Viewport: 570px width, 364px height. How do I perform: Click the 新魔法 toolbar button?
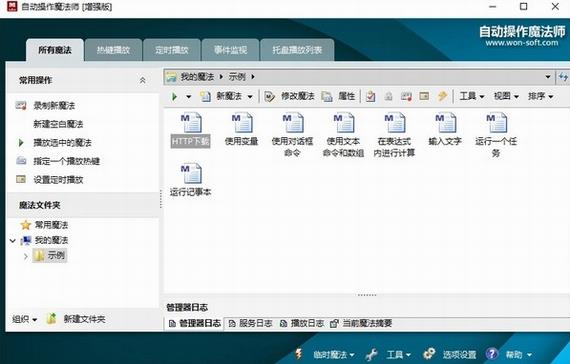(221, 96)
